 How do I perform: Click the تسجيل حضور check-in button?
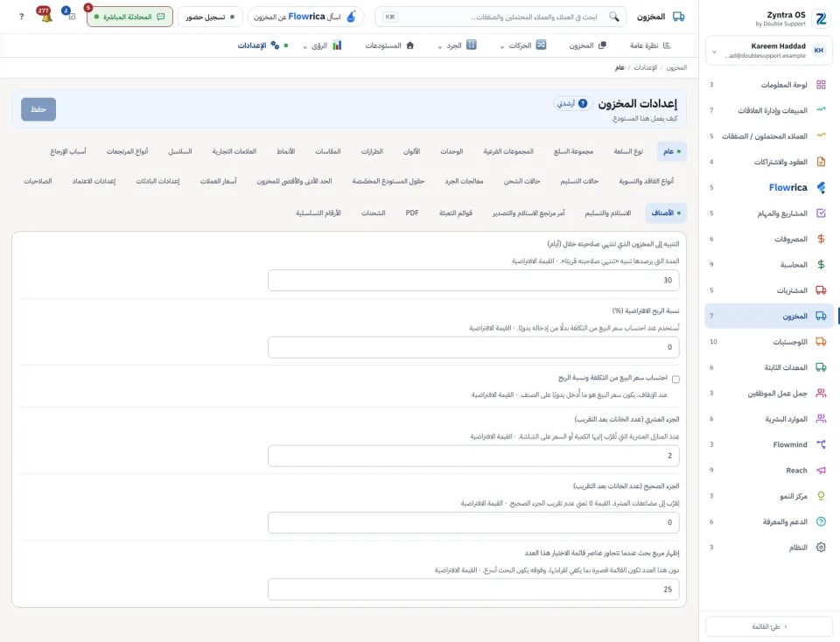210,17
